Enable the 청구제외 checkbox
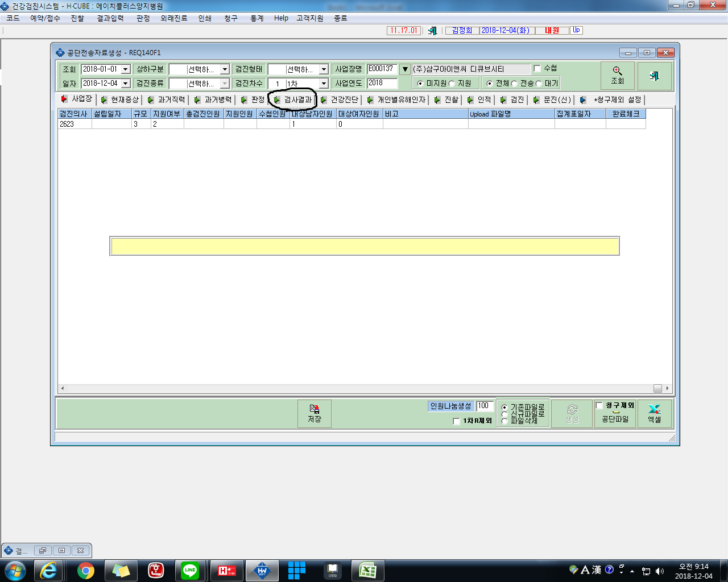Viewport: 728px width, 582px height. coord(599,405)
